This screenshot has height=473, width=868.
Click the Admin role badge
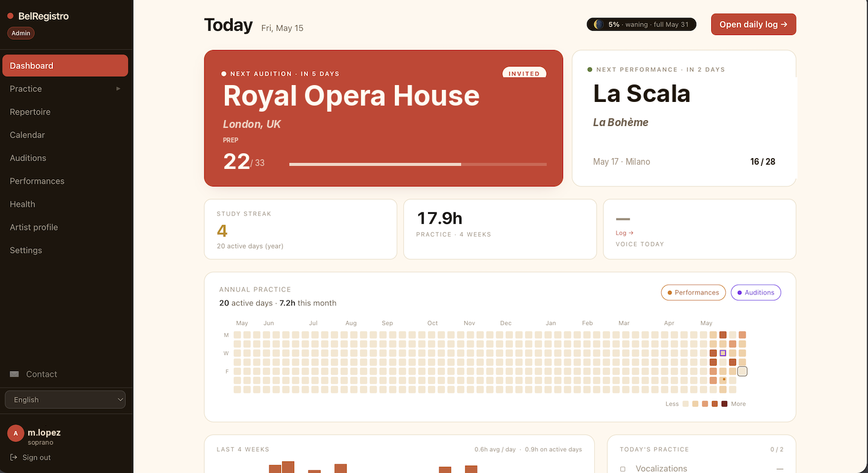click(21, 33)
